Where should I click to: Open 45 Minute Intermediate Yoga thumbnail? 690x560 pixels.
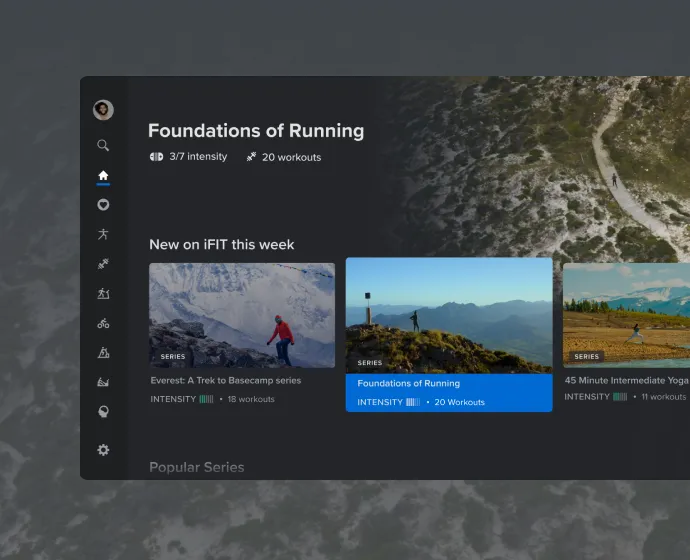pyautogui.click(x=626, y=315)
